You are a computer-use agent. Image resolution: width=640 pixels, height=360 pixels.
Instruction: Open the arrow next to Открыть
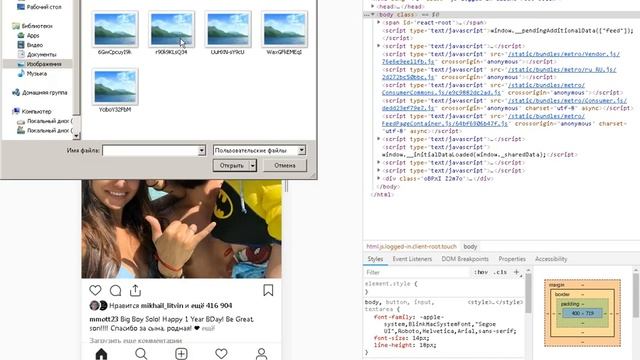253,165
